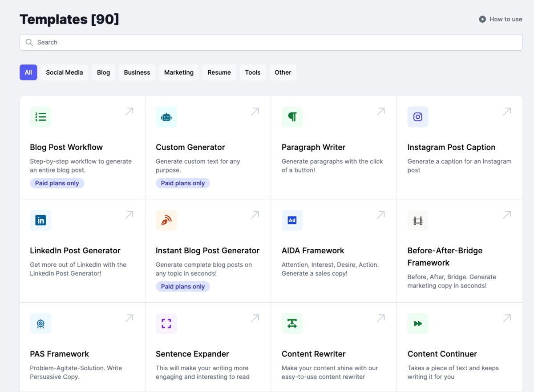Select the Resume category tab
The height and width of the screenshot is (392, 534).
(x=219, y=72)
